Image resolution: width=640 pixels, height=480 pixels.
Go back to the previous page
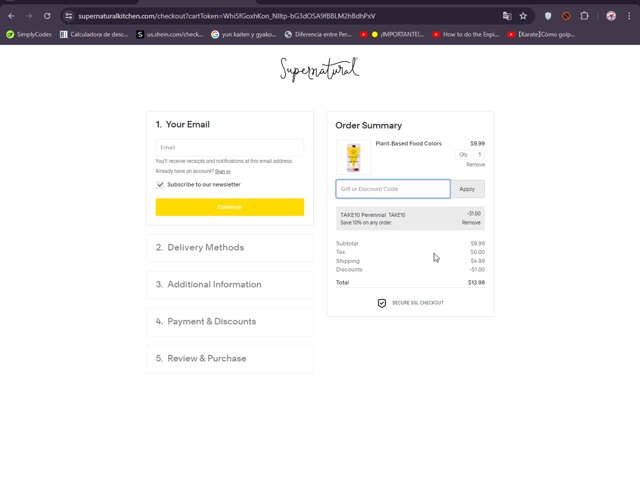click(11, 16)
